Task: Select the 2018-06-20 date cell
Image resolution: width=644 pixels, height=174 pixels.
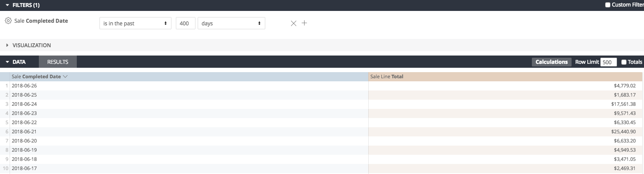Action: (x=189, y=141)
